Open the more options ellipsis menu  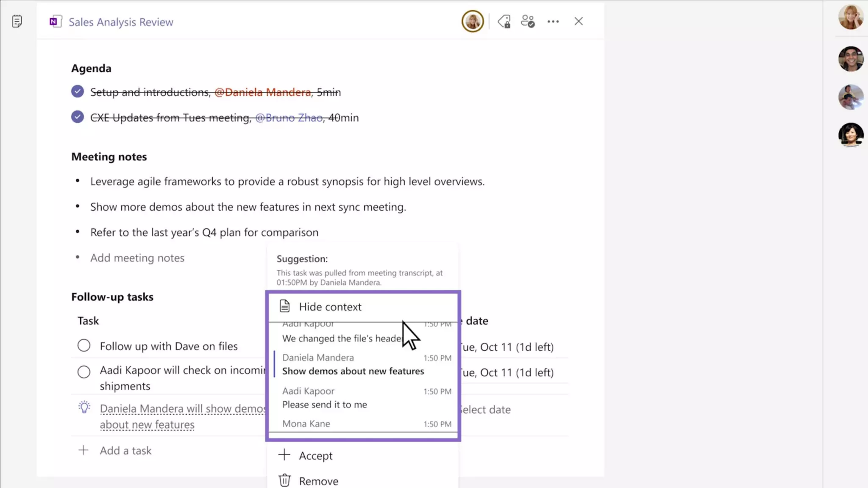click(x=553, y=21)
